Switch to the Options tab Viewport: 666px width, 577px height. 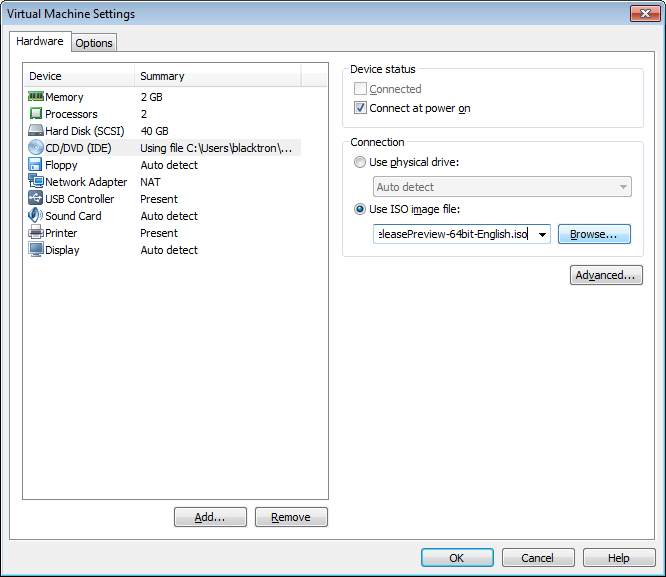[x=94, y=43]
